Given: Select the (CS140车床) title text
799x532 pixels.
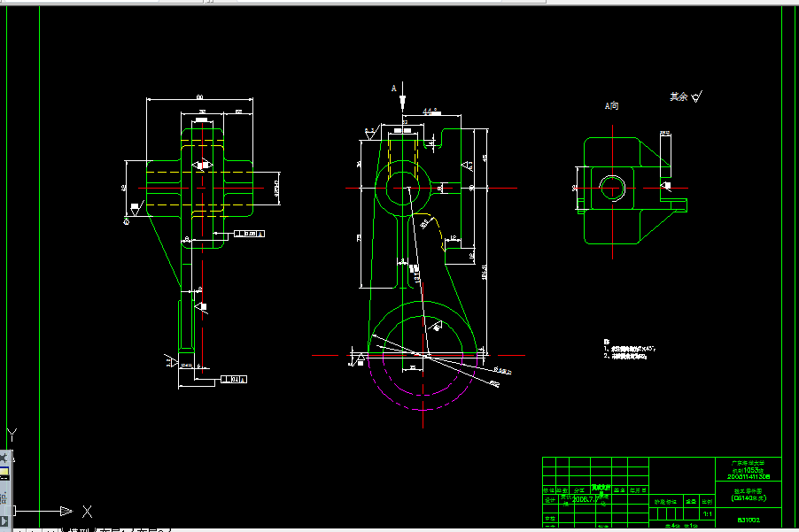Looking at the screenshot, I should tap(749, 497).
